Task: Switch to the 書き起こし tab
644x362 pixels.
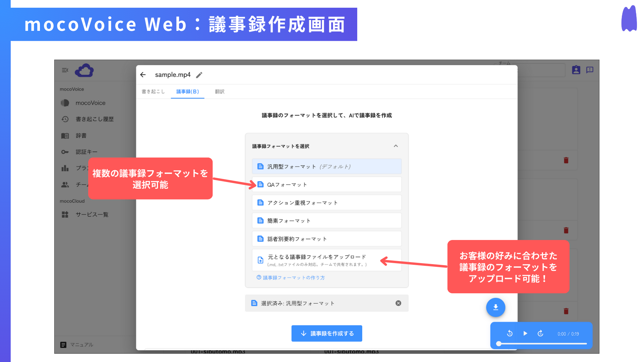Action: (153, 92)
